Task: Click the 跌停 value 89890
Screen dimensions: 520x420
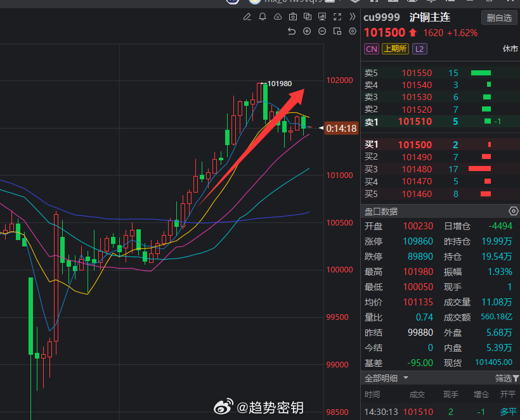Action: point(420,257)
